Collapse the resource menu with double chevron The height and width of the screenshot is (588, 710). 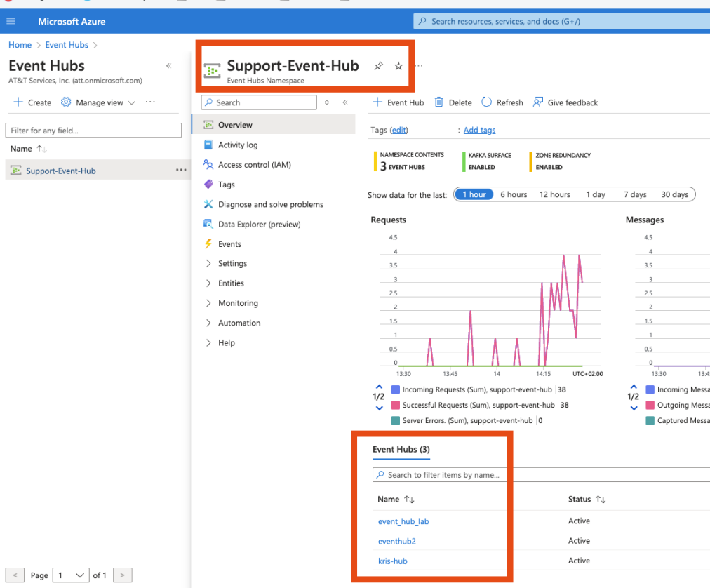click(345, 102)
